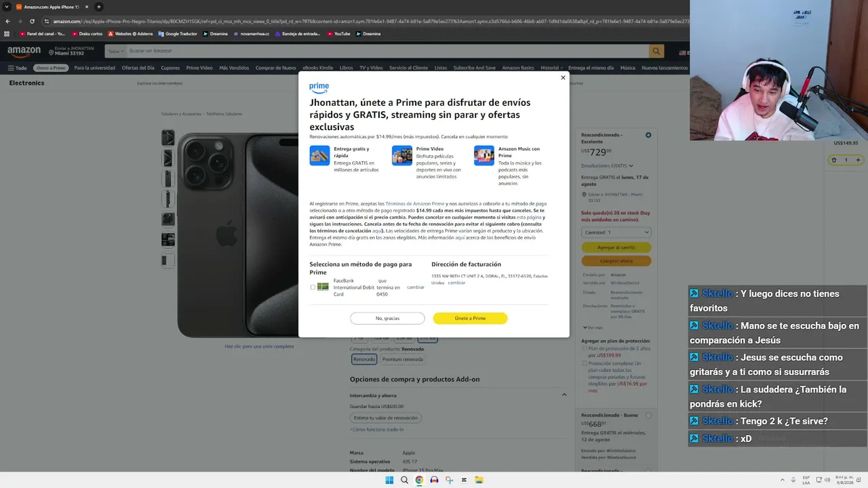This screenshot has height=488, width=868.
Task: Click the Prime Video benefit icon
Action: 402,155
